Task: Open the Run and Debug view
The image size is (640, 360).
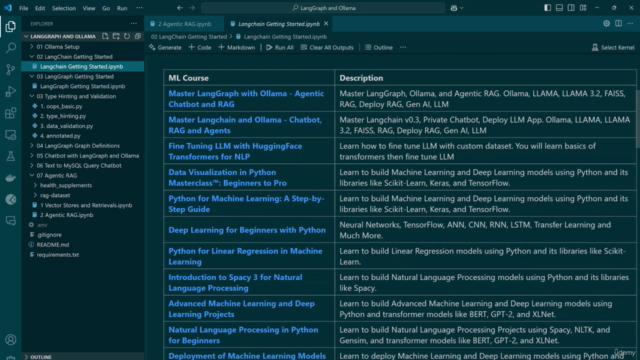Action: click(x=11, y=91)
